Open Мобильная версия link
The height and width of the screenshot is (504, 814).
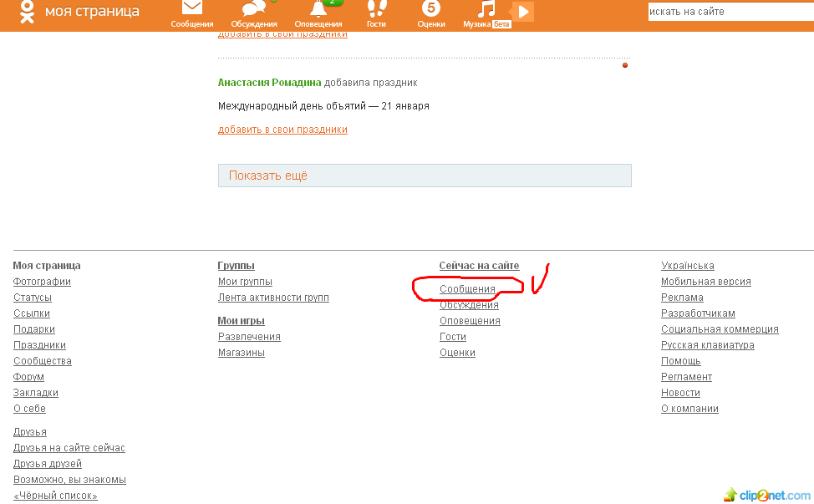(706, 282)
